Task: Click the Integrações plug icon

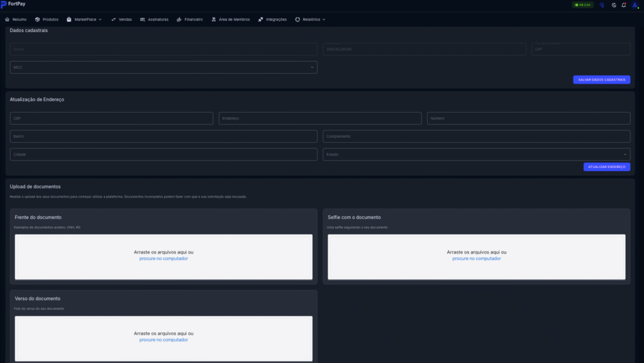Action: coord(260,20)
